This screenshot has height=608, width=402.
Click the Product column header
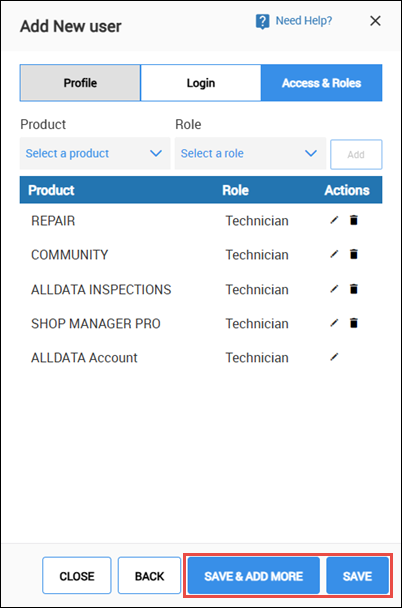click(51, 190)
